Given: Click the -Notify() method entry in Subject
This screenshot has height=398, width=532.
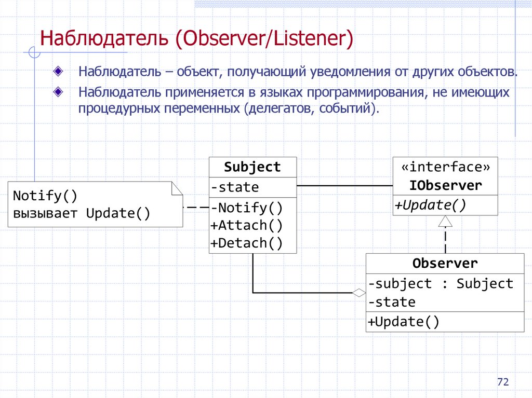Looking at the screenshot, I should (x=247, y=208).
